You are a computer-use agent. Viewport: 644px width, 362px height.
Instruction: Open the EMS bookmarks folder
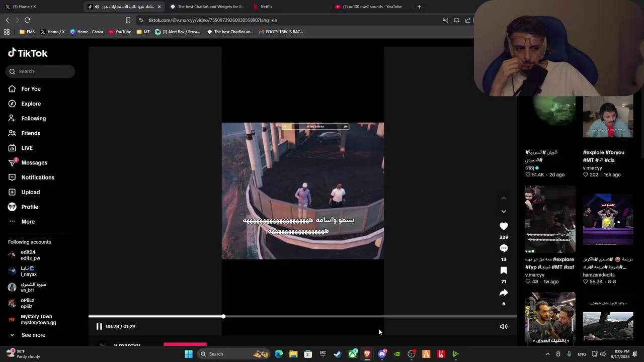coord(27,32)
